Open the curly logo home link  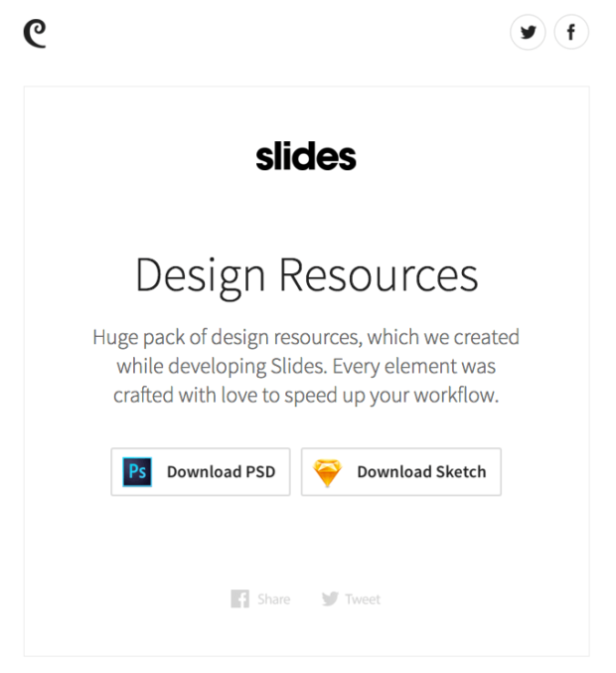pos(35,34)
